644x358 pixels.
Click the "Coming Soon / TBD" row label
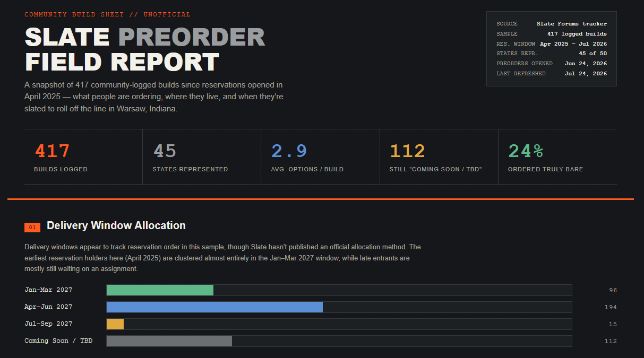tap(58, 341)
